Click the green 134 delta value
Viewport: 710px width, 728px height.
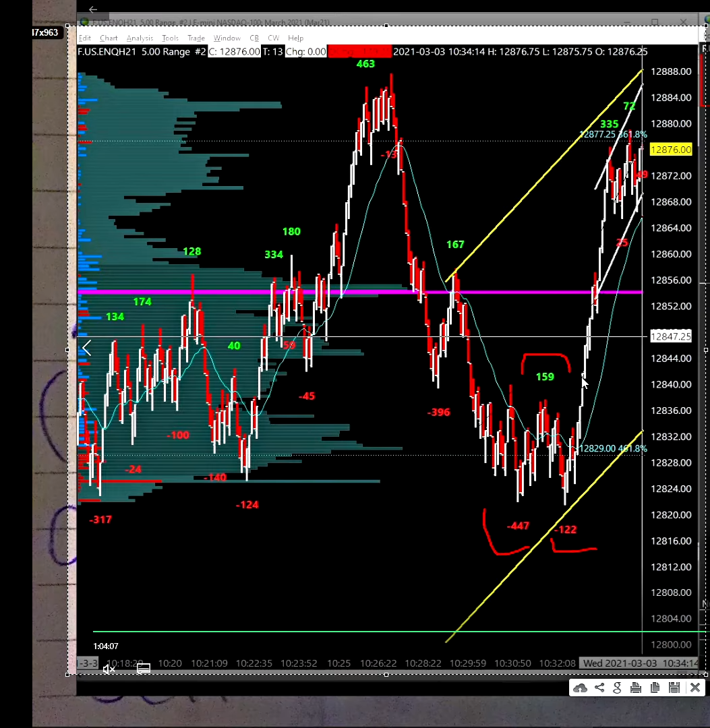click(115, 317)
